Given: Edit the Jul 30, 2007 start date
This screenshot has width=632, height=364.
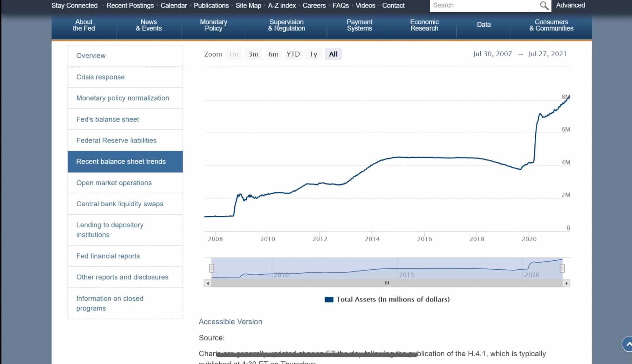Looking at the screenshot, I should (492, 54).
